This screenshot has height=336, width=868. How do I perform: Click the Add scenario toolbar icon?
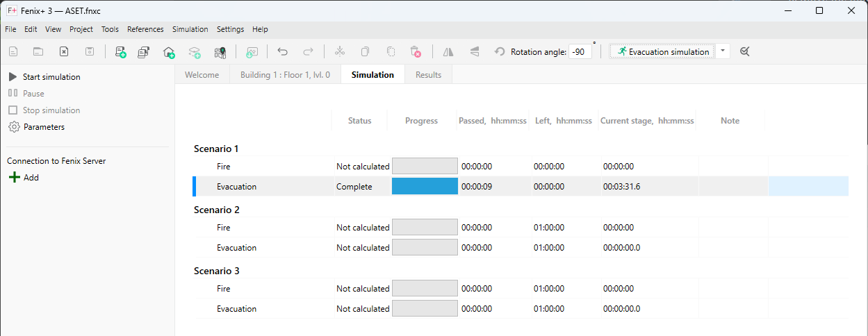(x=121, y=51)
